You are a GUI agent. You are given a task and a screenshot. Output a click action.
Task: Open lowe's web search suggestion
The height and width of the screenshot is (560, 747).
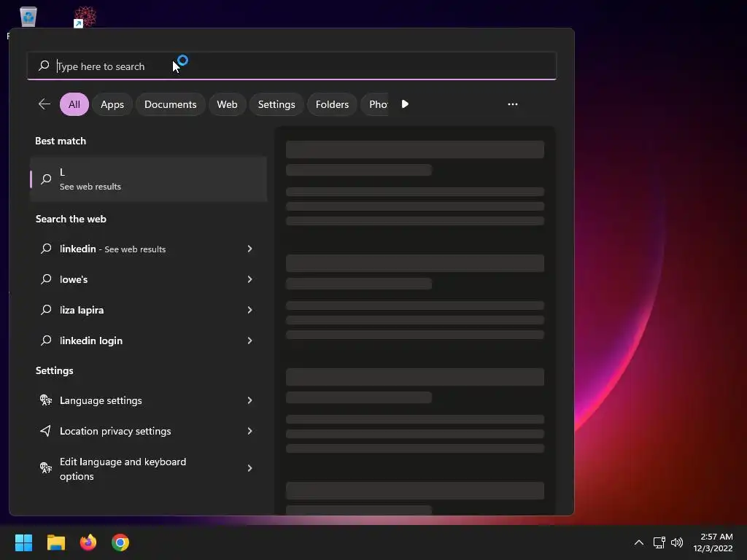[x=148, y=279]
